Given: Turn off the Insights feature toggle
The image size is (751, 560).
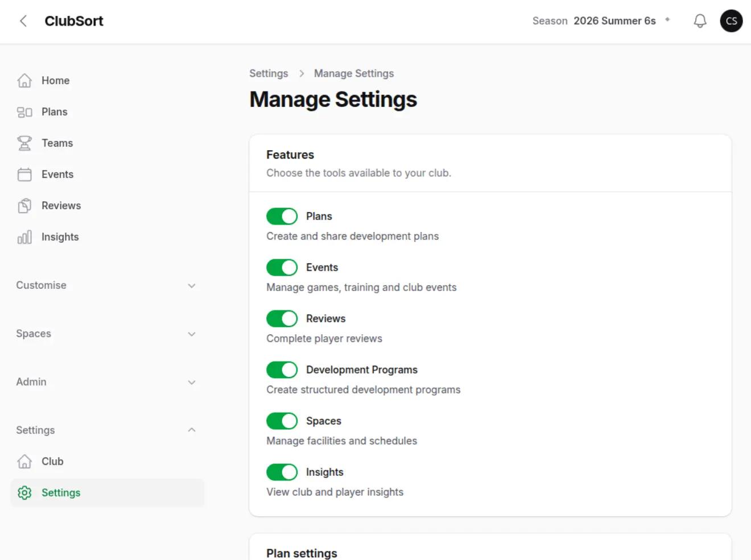Looking at the screenshot, I should [x=282, y=472].
